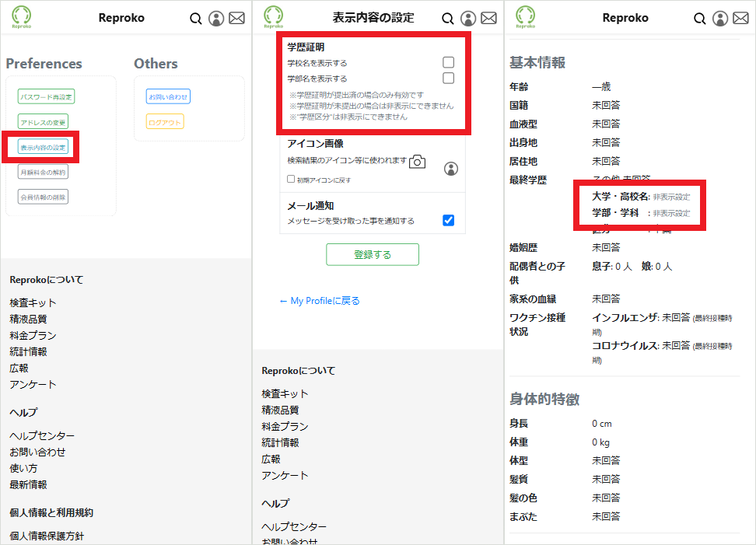Open search from the Reproko header
Viewport: 756px width, 545px height.
click(x=196, y=18)
